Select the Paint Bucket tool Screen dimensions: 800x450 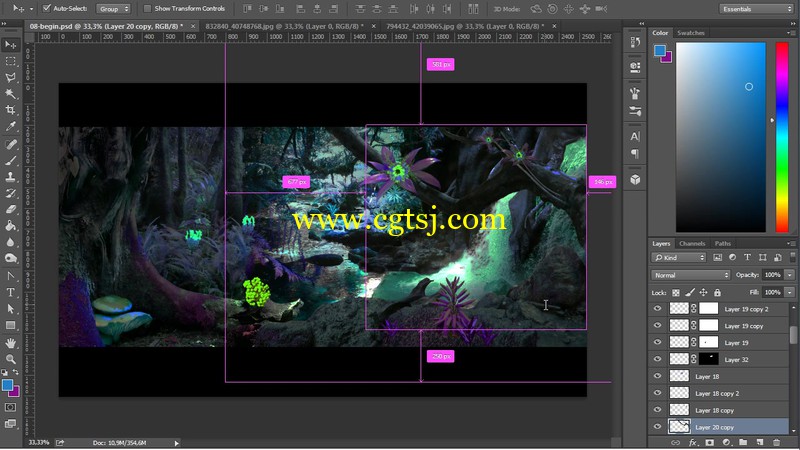(x=10, y=226)
